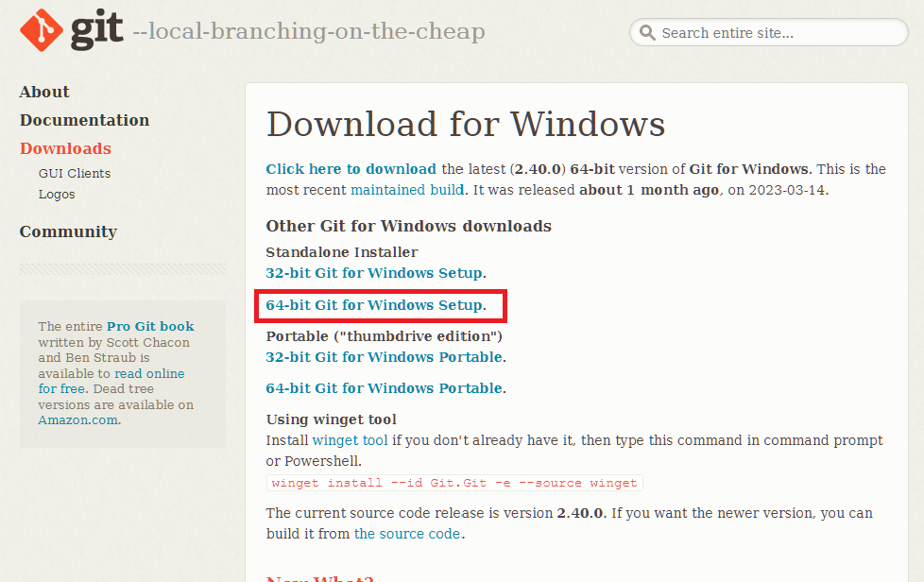Open the About section
Image resolution: width=924 pixels, height=582 pixels.
click(x=44, y=92)
